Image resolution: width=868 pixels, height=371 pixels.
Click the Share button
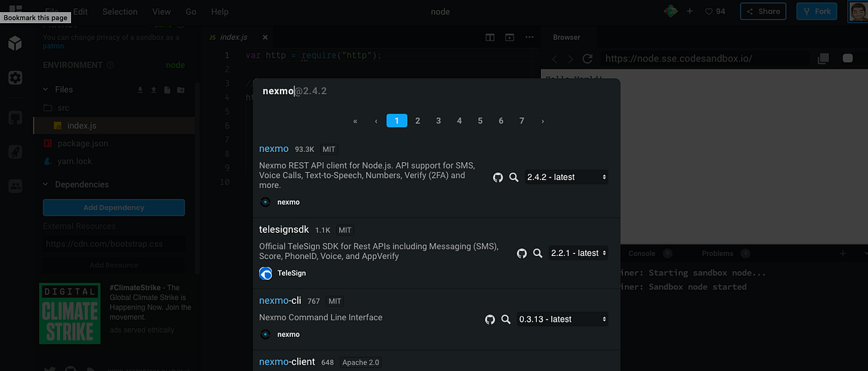tap(763, 12)
